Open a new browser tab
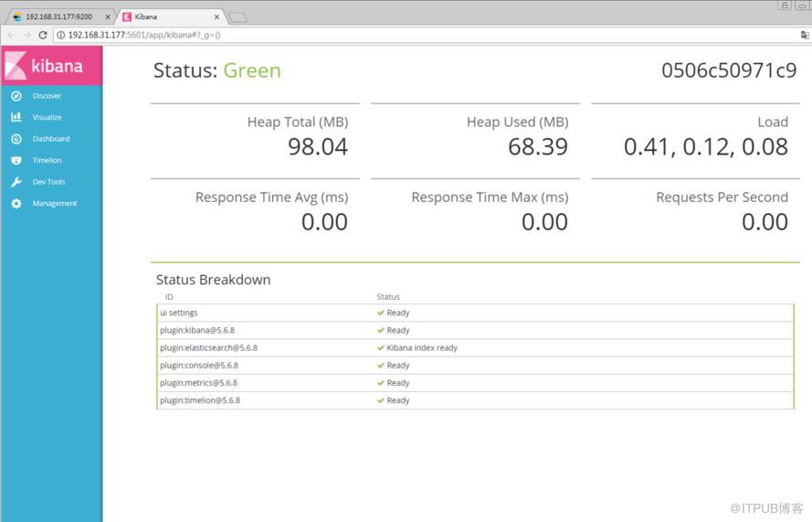 [237, 17]
